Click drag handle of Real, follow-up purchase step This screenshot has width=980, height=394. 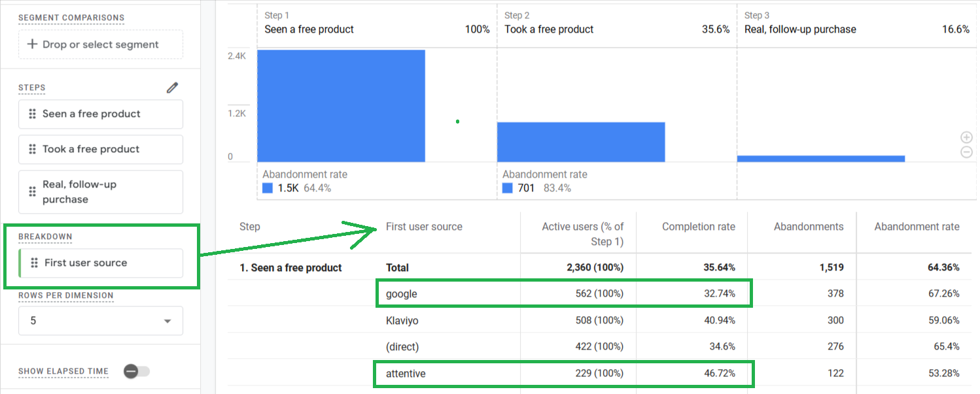coord(32,191)
